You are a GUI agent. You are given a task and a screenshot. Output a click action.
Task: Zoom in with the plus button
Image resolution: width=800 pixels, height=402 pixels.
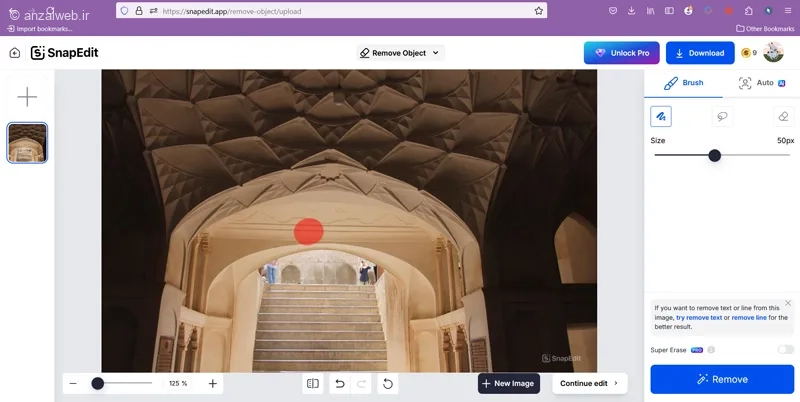[213, 383]
